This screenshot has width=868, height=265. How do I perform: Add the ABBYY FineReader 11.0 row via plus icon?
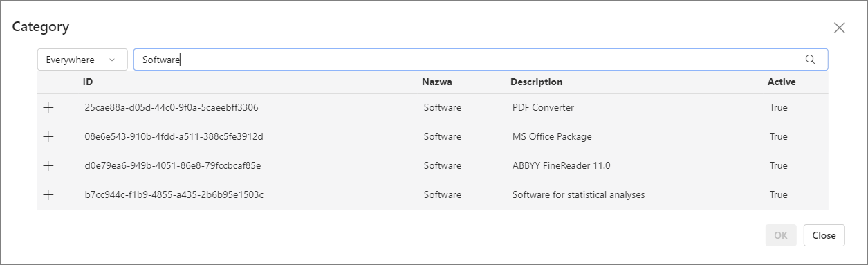tap(48, 165)
